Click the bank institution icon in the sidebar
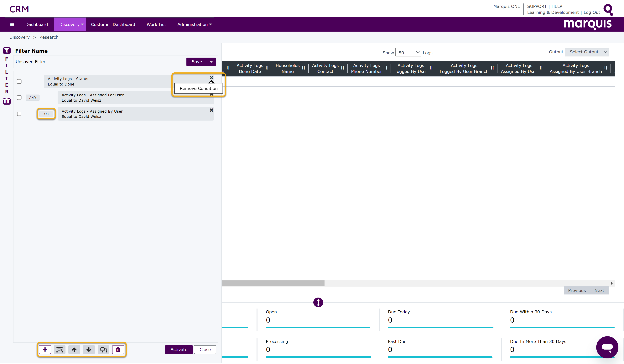Screen dimensions: 624x364 click(x=6, y=101)
